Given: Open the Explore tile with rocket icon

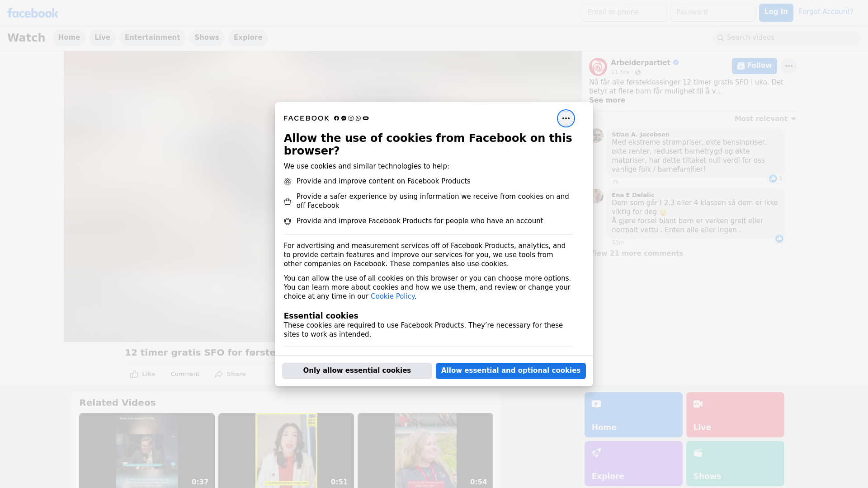Looking at the screenshot, I should click(633, 463).
